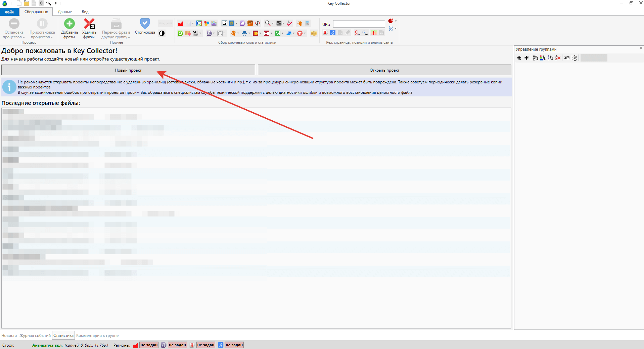The height and width of the screenshot is (349, 644).
Task: Click the open folder quick access icon
Action: coord(27,3)
